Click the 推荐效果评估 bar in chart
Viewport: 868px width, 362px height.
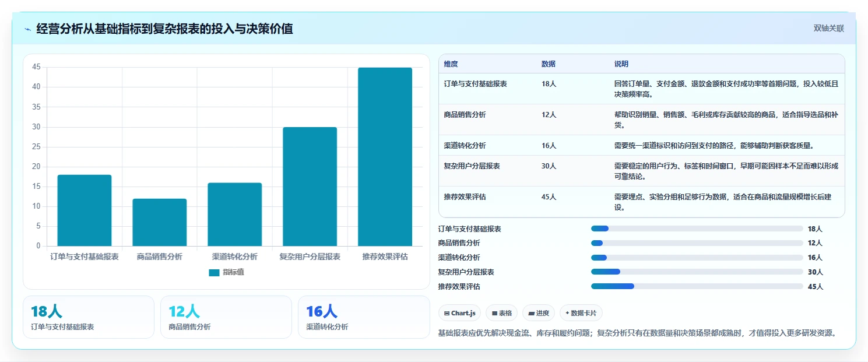pos(385,157)
